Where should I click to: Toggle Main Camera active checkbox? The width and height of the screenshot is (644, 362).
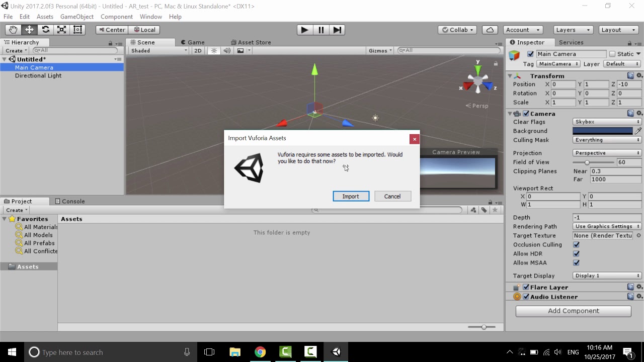530,54
